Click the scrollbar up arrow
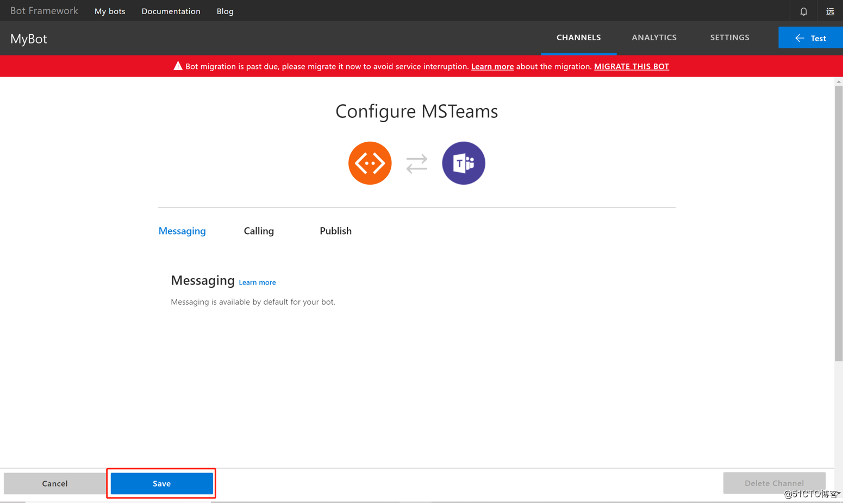Image resolution: width=843 pixels, height=504 pixels. [x=839, y=81]
